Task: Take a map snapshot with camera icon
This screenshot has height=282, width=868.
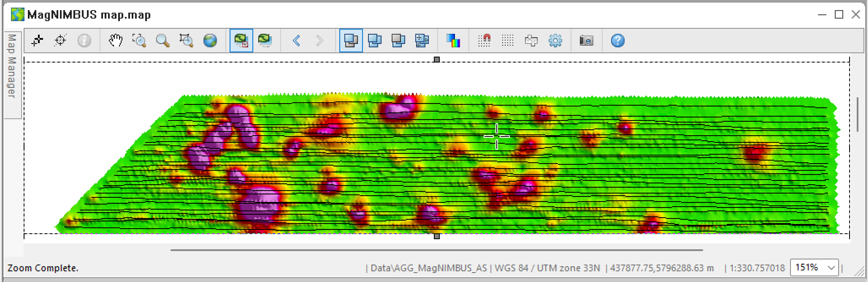Action: pos(586,41)
